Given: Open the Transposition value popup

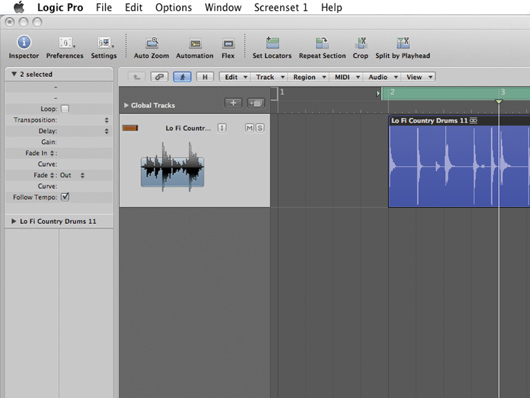Looking at the screenshot, I should tap(106, 120).
